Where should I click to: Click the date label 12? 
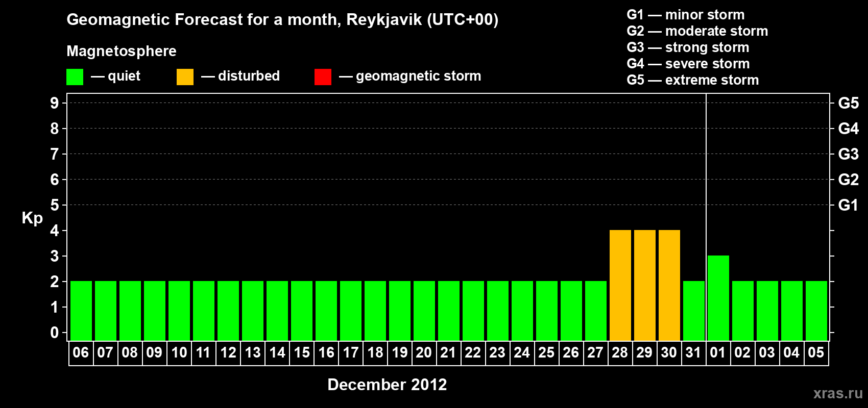228,352
